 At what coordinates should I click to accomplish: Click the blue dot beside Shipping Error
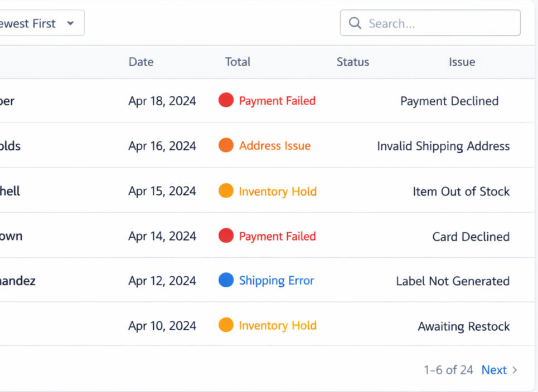tap(226, 281)
